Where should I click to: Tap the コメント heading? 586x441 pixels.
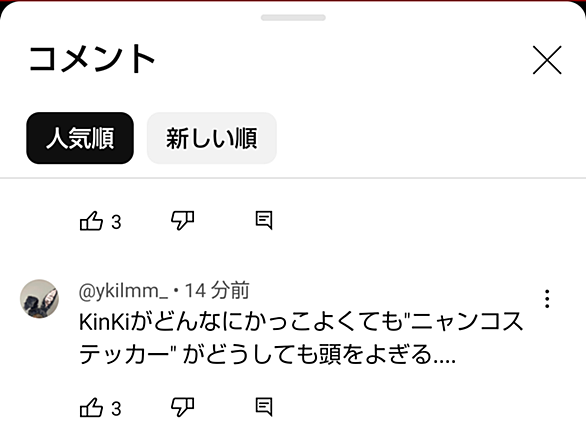(92, 59)
